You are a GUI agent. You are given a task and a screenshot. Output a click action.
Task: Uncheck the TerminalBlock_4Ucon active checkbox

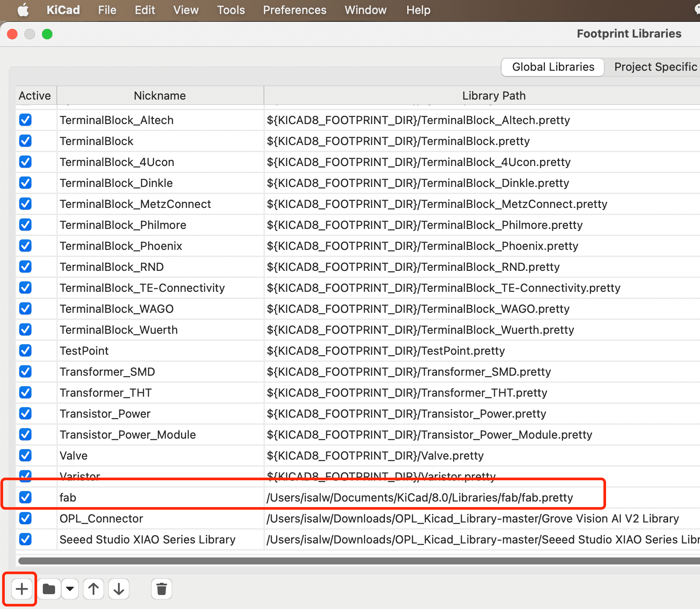pos(25,162)
